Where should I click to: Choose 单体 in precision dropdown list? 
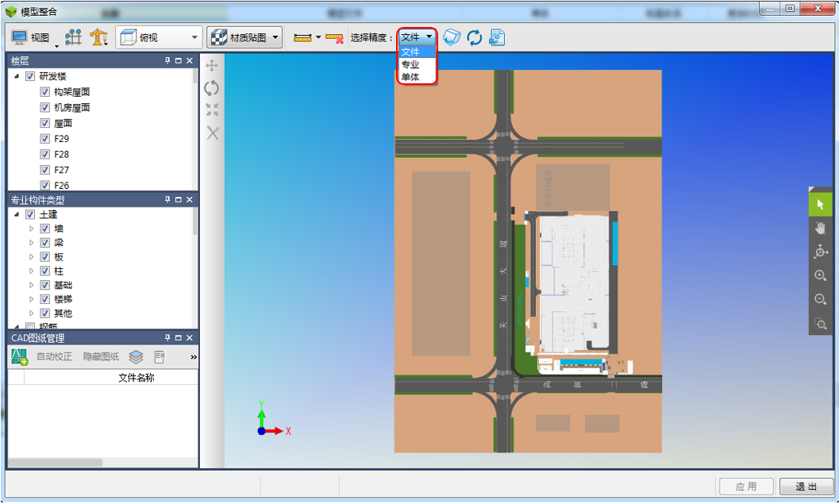[x=417, y=76]
